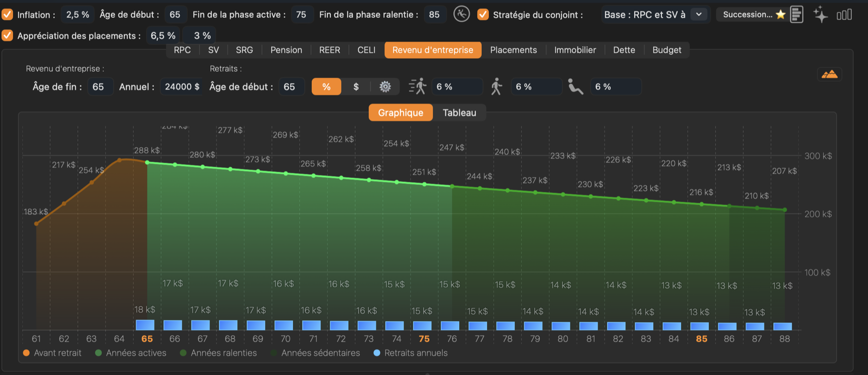This screenshot has height=375, width=868.
Task: Edit Fin de la phase active field
Action: pyautogui.click(x=301, y=14)
